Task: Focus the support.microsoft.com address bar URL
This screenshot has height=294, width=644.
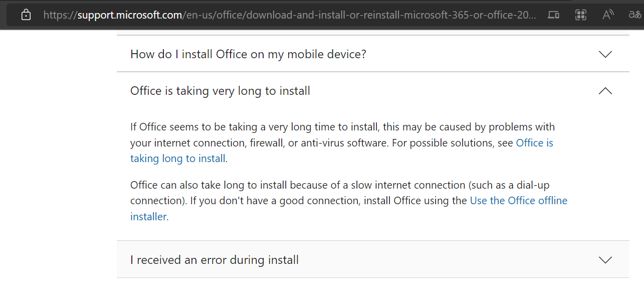Action: pyautogui.click(x=290, y=15)
